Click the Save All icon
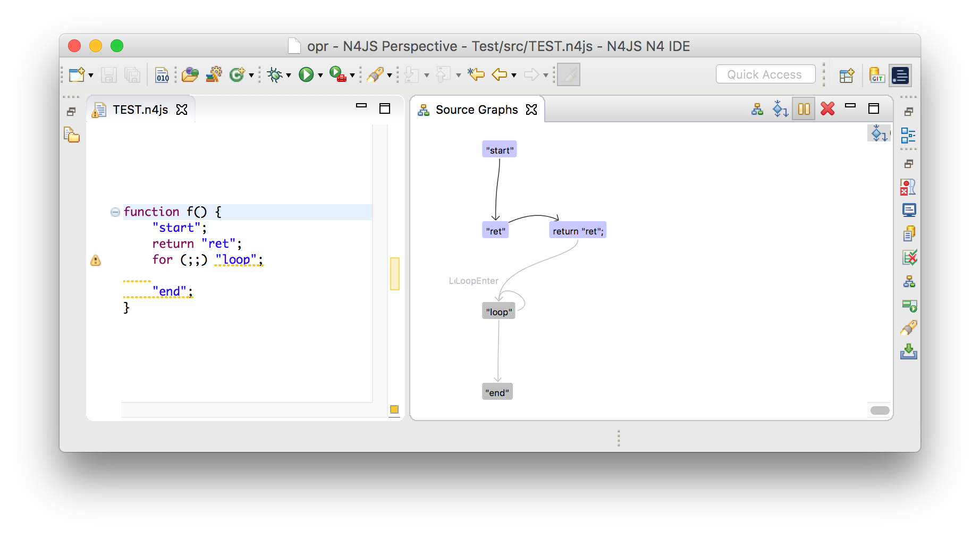This screenshot has width=980, height=537. pyautogui.click(x=132, y=75)
